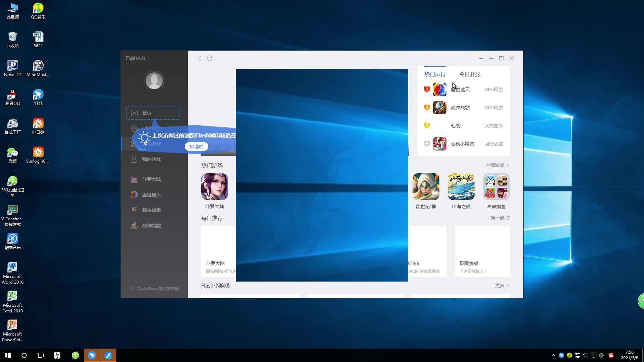
Task: Select 微信 desktop icon
Action: (x=13, y=155)
